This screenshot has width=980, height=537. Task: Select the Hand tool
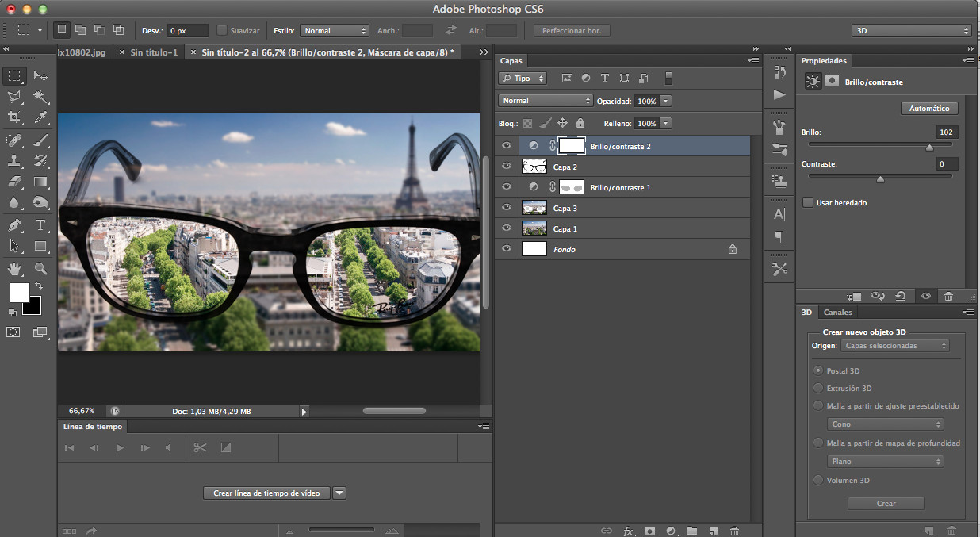(x=14, y=268)
